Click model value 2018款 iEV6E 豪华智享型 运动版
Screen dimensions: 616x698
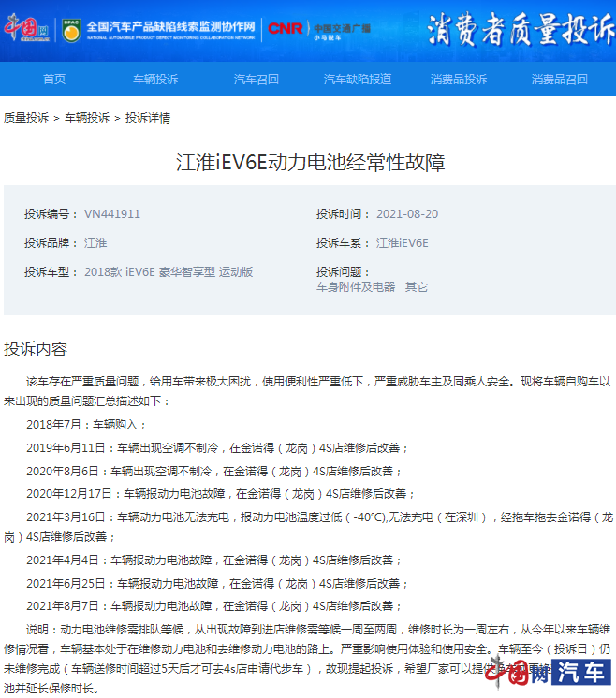tap(169, 272)
